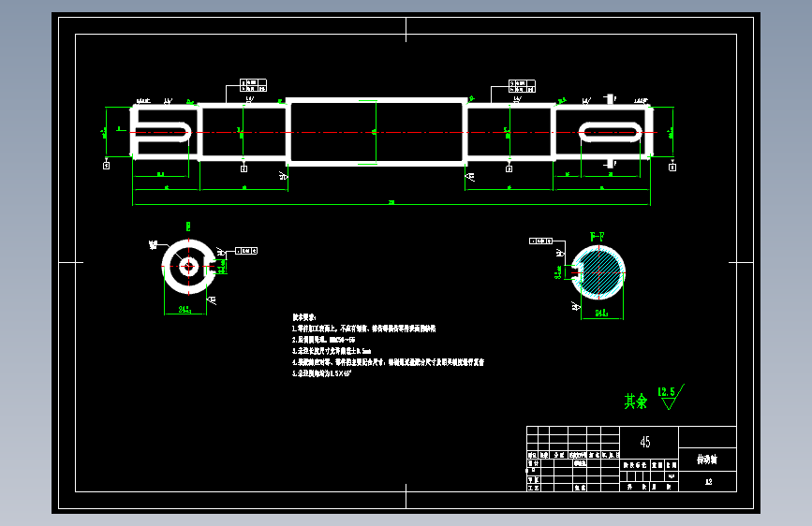Select the F-F section view label

[598, 237]
